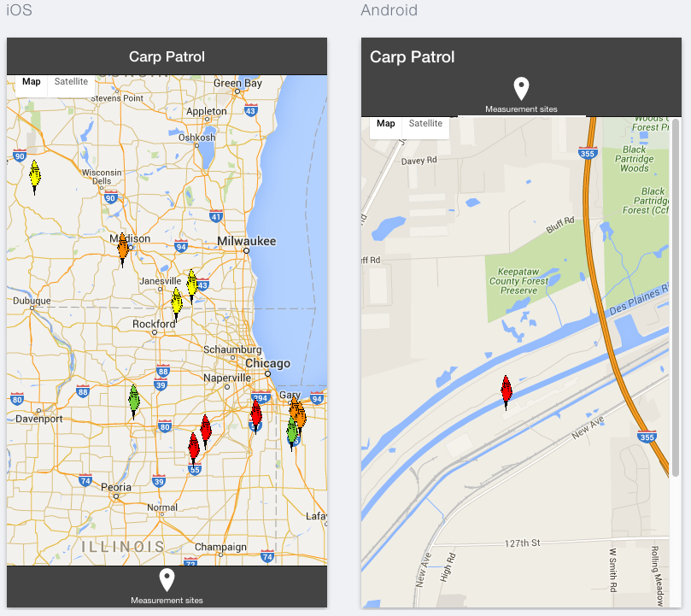Tap the yellow carp marker near Interstate 90
Screen dimensions: 691x616
pos(35,177)
